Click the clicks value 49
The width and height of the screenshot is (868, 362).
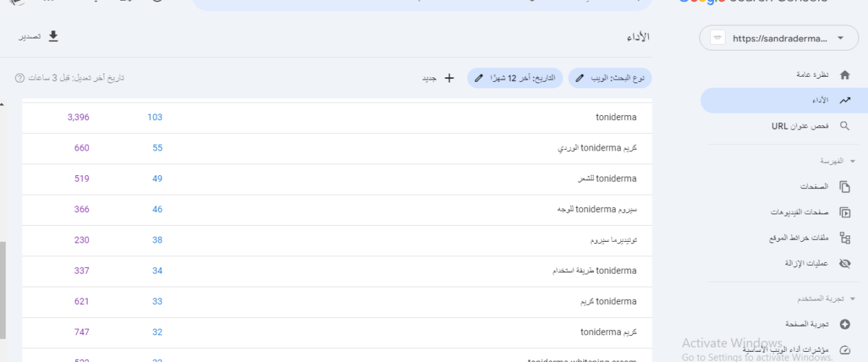[x=157, y=179]
